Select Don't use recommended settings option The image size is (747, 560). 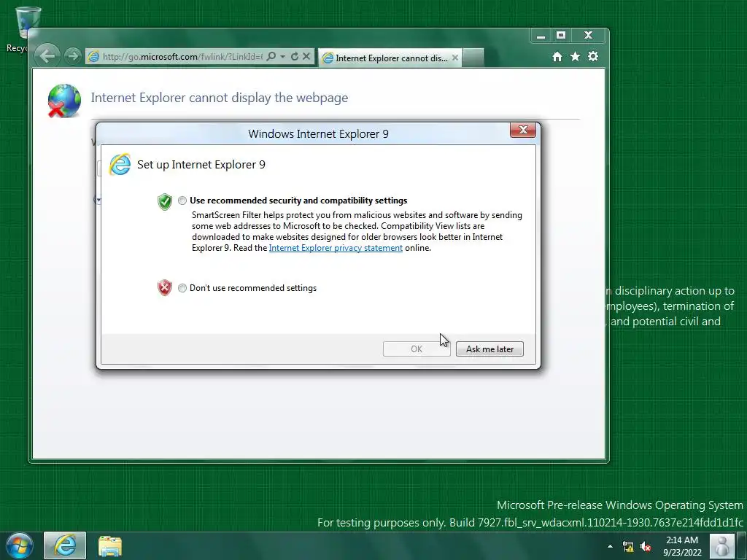(x=182, y=288)
